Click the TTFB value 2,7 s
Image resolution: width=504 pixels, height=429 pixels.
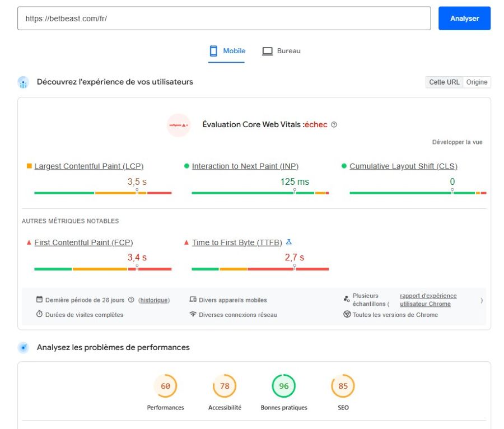(x=294, y=258)
